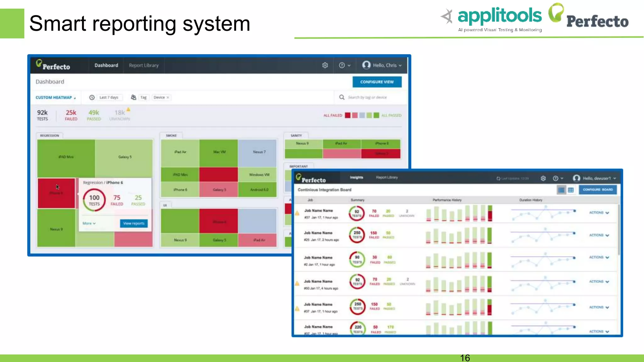Click Mac VM tile in Smoke heatmap
644x362 pixels.
click(x=219, y=153)
